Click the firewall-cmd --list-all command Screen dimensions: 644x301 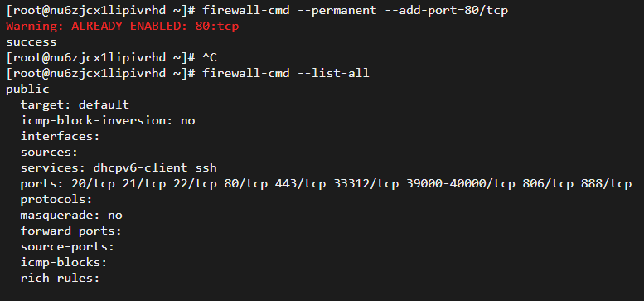[x=285, y=74]
